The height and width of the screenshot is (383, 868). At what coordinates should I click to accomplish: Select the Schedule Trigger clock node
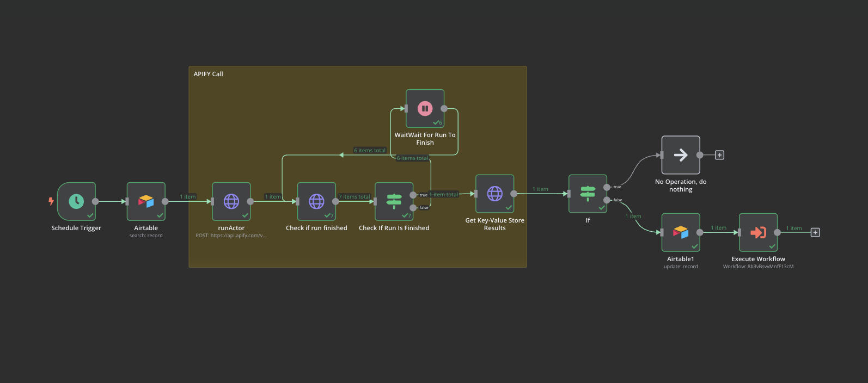coord(76,201)
